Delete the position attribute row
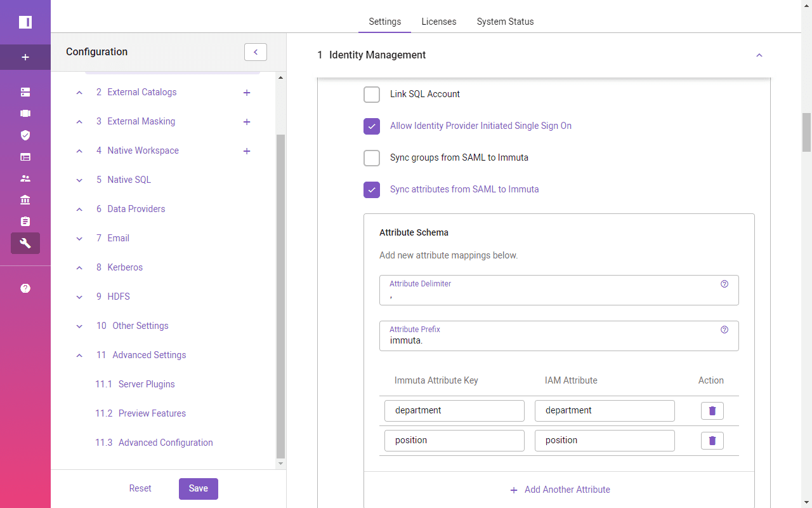This screenshot has width=812, height=508. (x=712, y=441)
